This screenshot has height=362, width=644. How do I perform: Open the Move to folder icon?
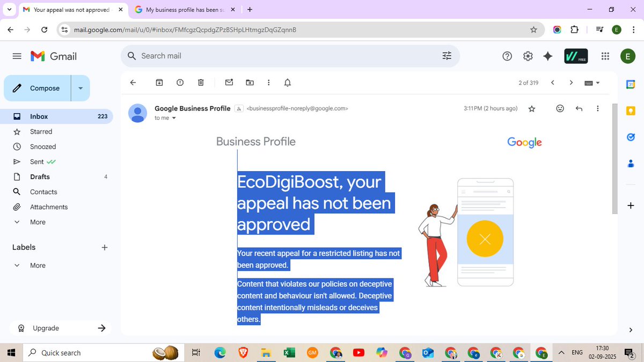[x=250, y=83]
